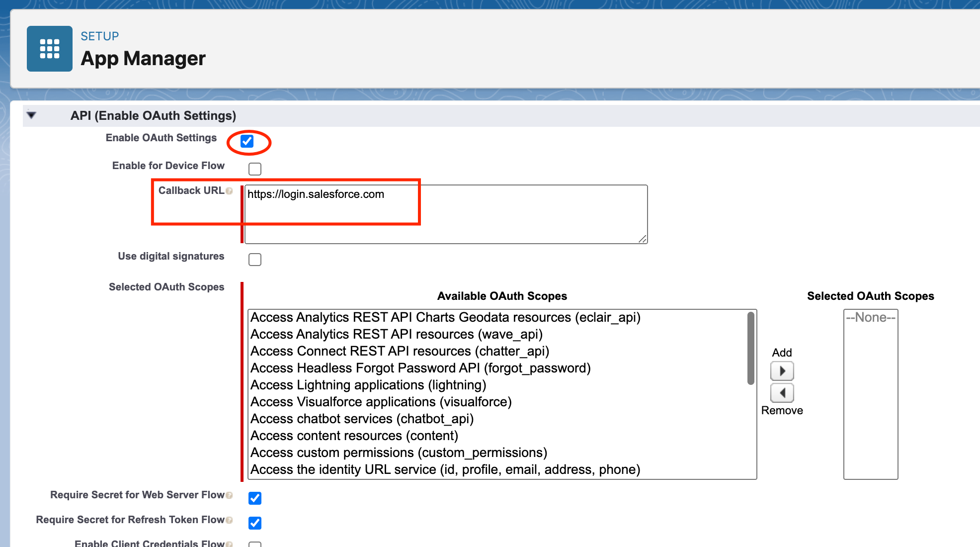Check Enable Client Credentials Flow checkbox

tap(255, 545)
